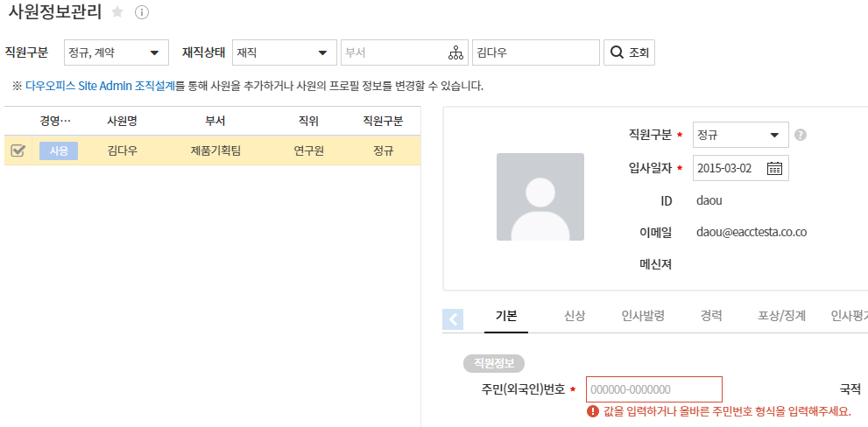Screen dimensions: 868x427
Task: Click the calendar icon for 입사일자
Action: point(774,168)
